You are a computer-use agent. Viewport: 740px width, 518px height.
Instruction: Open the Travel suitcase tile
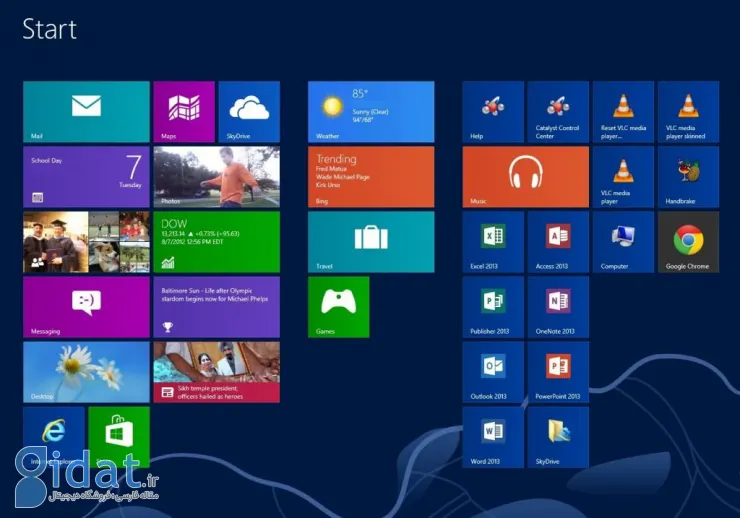click(371, 242)
